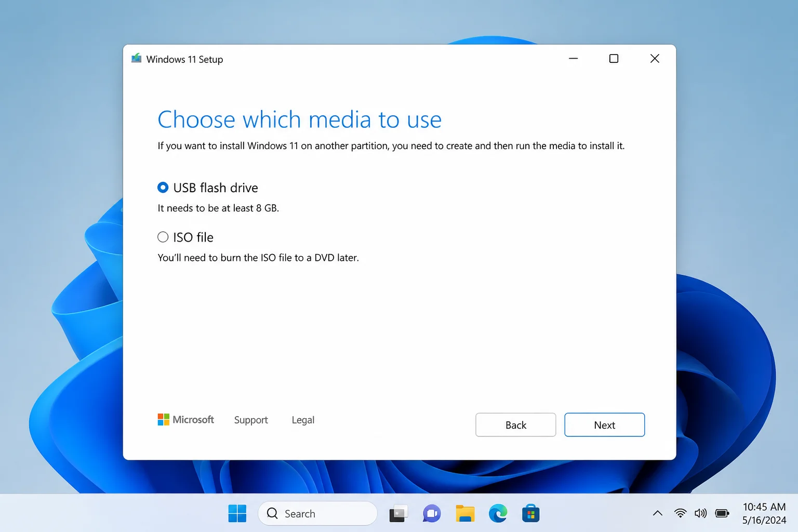Open Microsoft Store from the taskbar
This screenshot has width=798, height=532.
pyautogui.click(x=530, y=514)
